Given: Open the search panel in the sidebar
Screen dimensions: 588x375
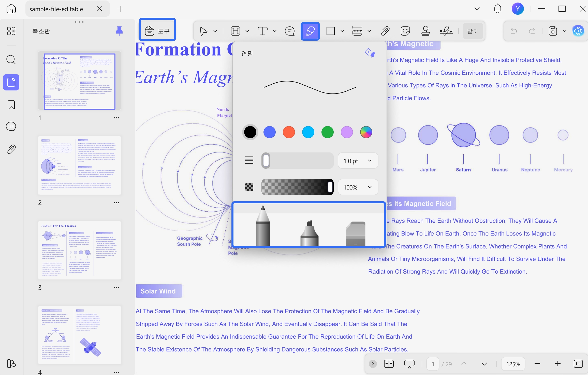Looking at the screenshot, I should [x=11, y=60].
